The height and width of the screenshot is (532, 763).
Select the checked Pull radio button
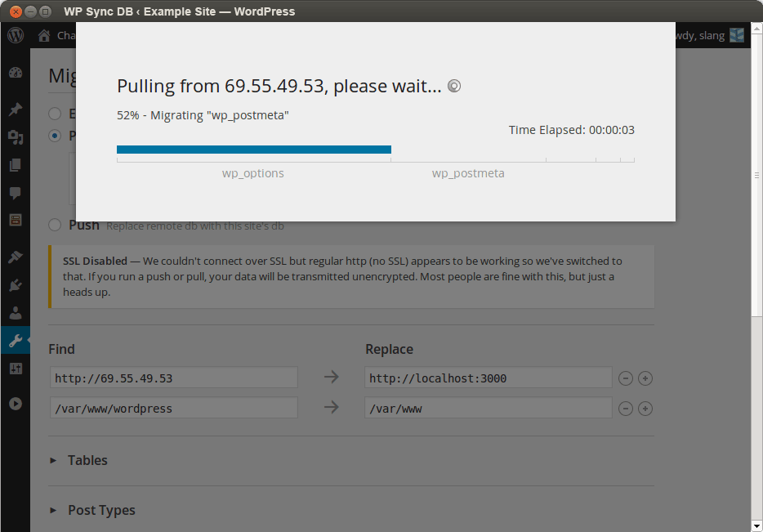(55, 136)
